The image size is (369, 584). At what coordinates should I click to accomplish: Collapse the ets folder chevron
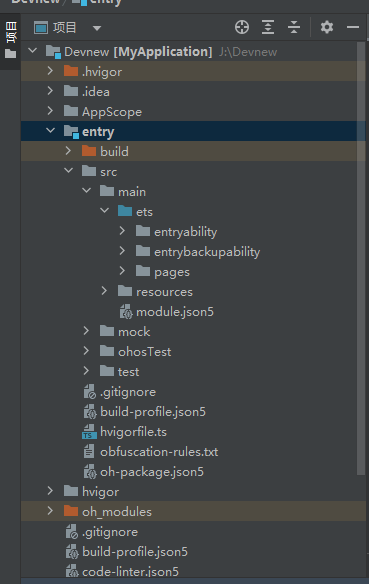[x=105, y=211]
